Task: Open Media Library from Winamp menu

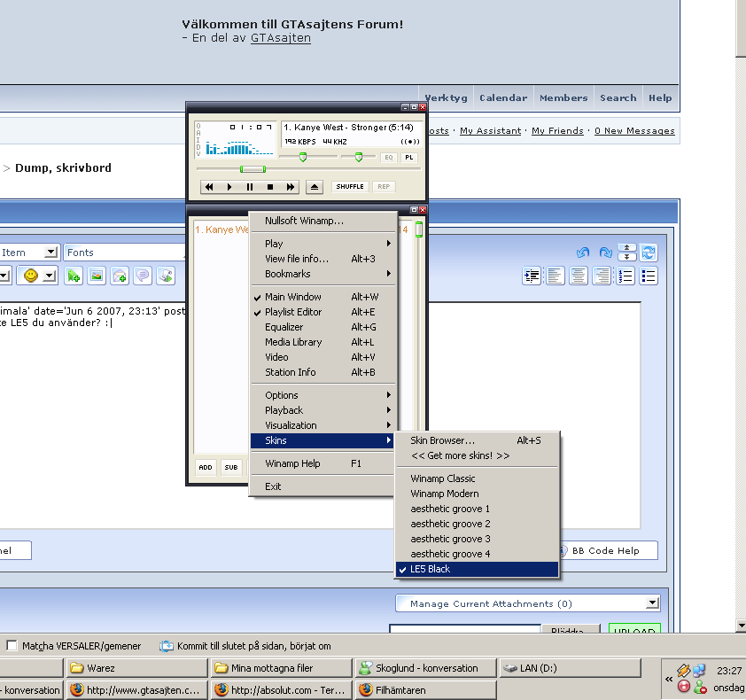Action: coord(322,342)
